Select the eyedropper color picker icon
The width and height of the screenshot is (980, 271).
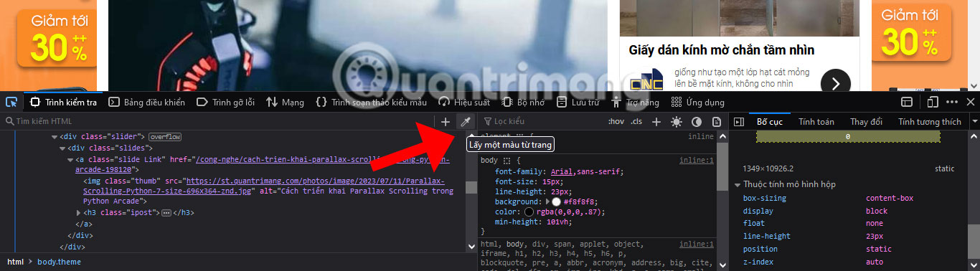tap(464, 122)
